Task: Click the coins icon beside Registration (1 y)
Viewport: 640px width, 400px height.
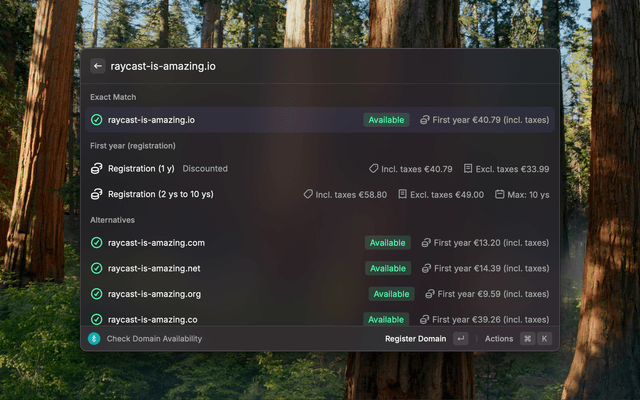Action: pyautogui.click(x=97, y=169)
